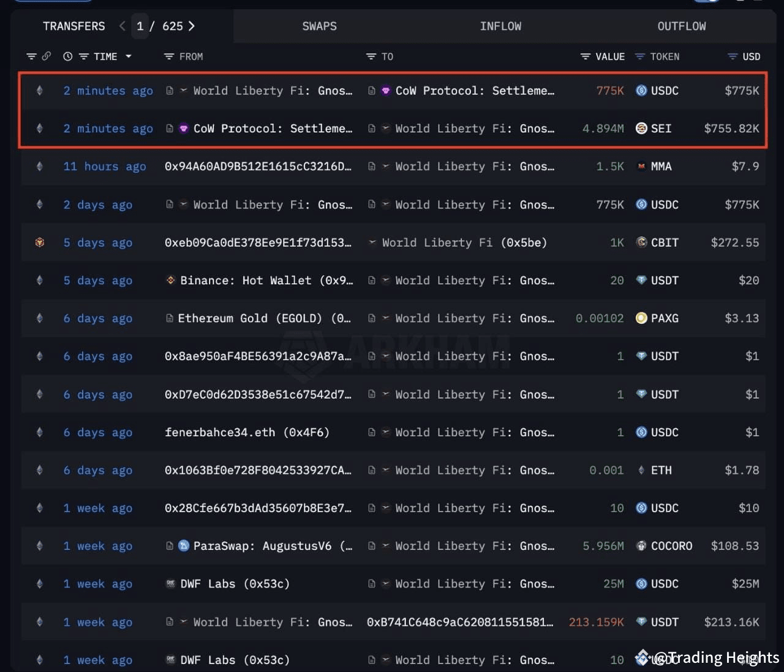Open the OUTFLOW tab
The image size is (784, 672).
pos(681,26)
